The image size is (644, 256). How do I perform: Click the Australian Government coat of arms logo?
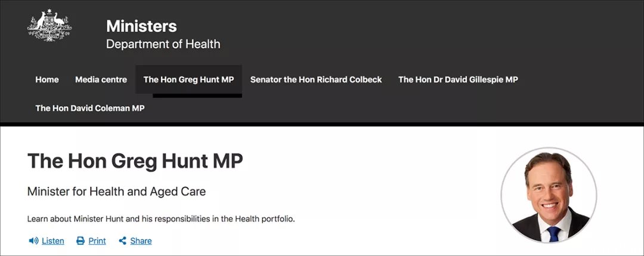(x=49, y=25)
